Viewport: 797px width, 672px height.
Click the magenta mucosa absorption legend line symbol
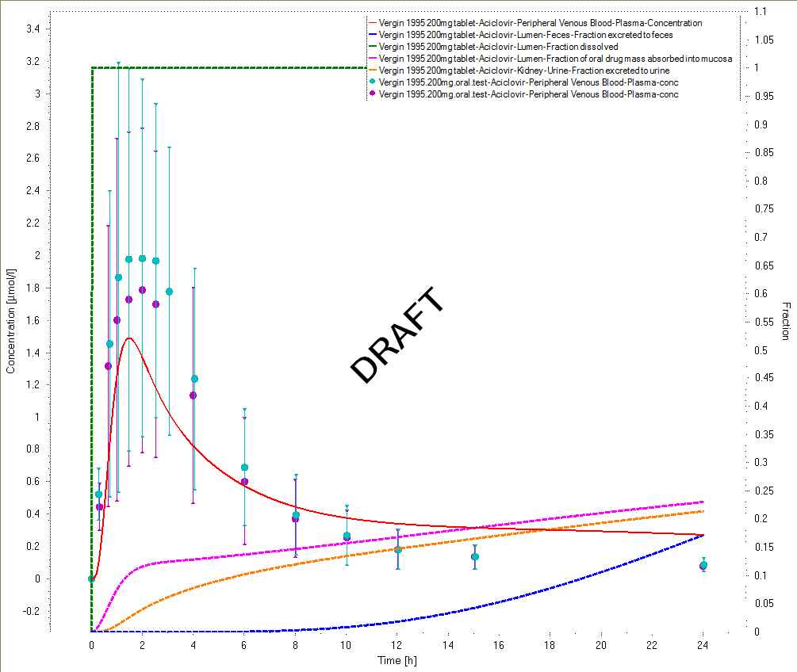click(x=374, y=59)
